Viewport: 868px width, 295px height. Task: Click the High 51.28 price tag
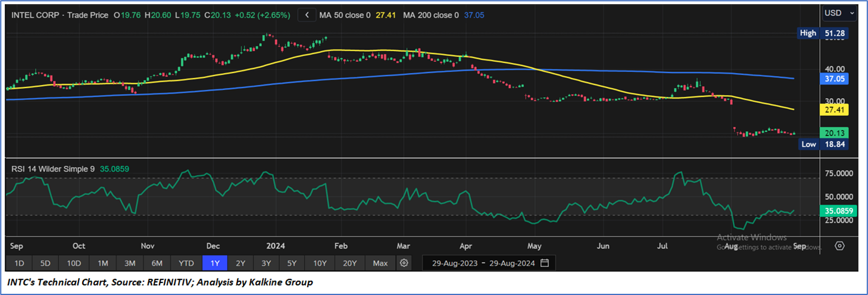[x=823, y=33]
